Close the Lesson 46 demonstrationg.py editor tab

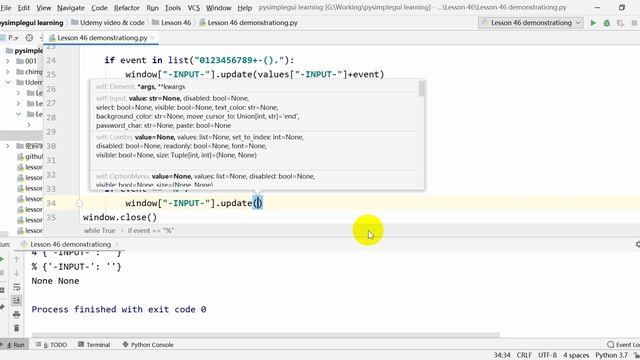[x=152, y=38]
